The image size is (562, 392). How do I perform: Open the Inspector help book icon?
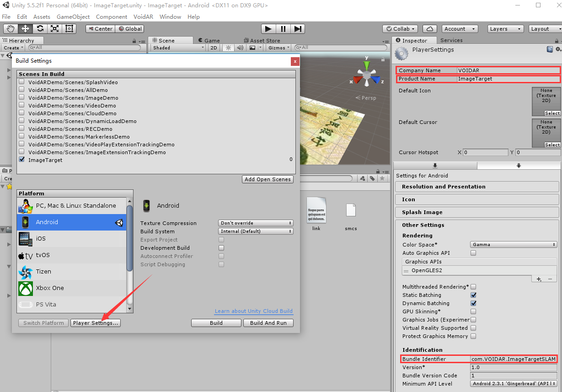(550, 49)
